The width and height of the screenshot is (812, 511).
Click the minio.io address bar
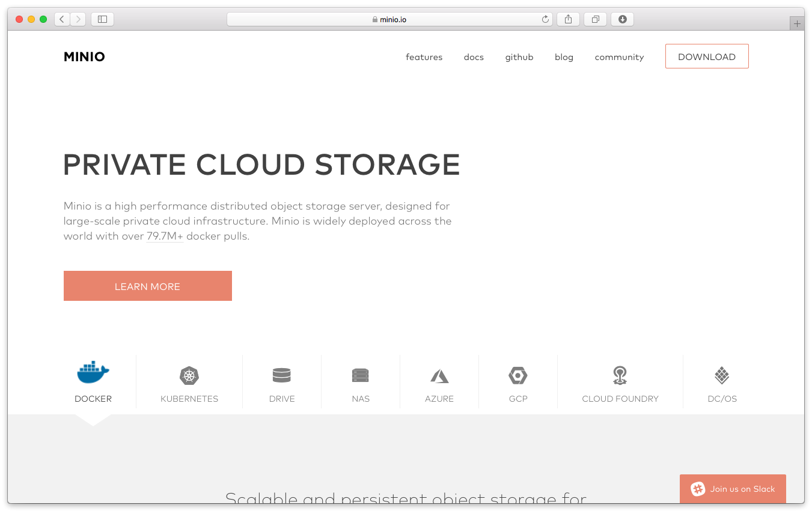389,19
